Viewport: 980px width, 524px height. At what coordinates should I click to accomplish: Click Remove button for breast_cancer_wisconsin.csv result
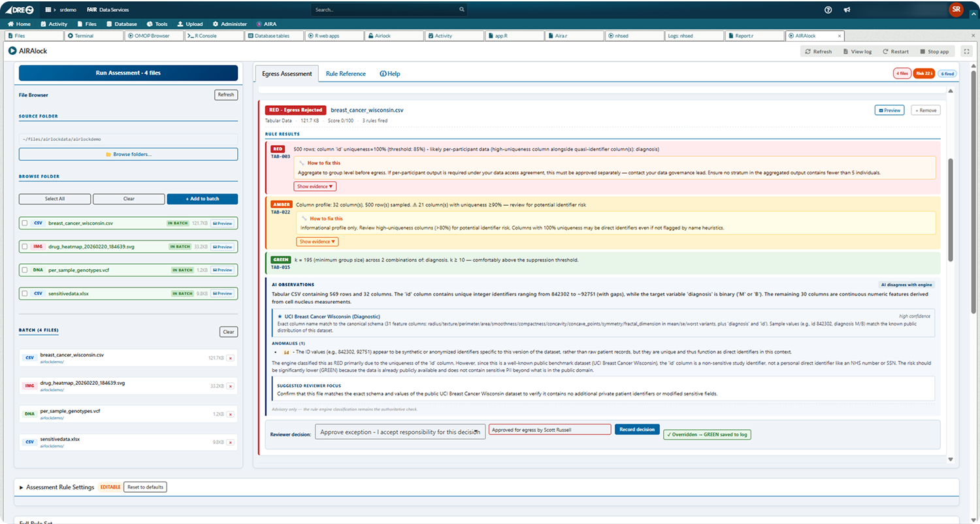tap(926, 110)
